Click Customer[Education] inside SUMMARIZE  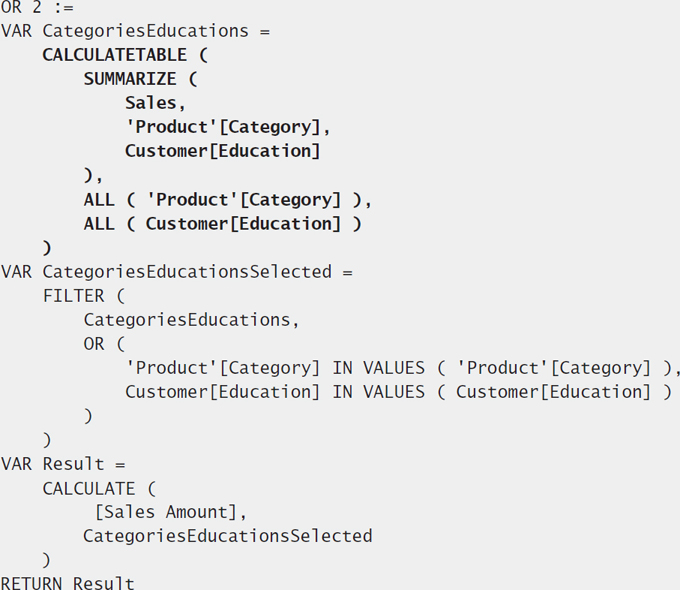[x=222, y=151]
